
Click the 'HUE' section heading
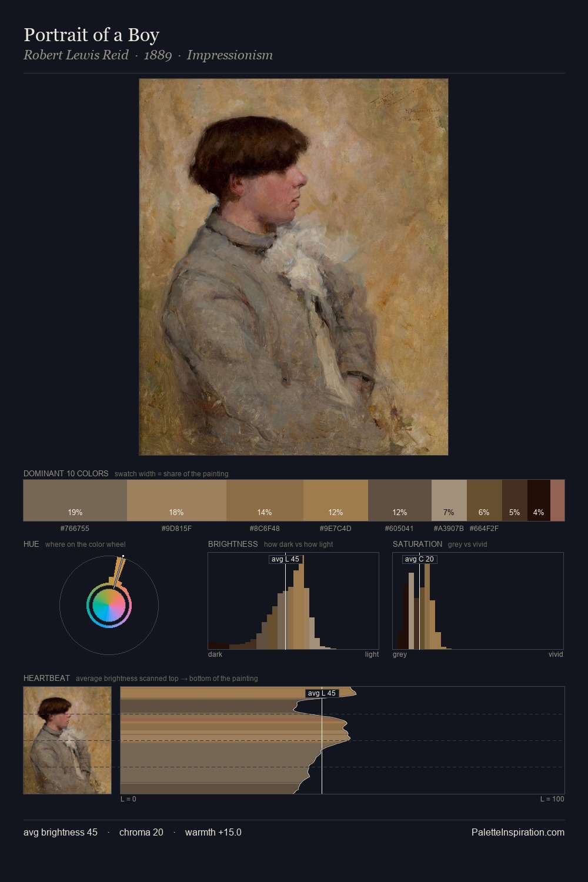pos(31,544)
